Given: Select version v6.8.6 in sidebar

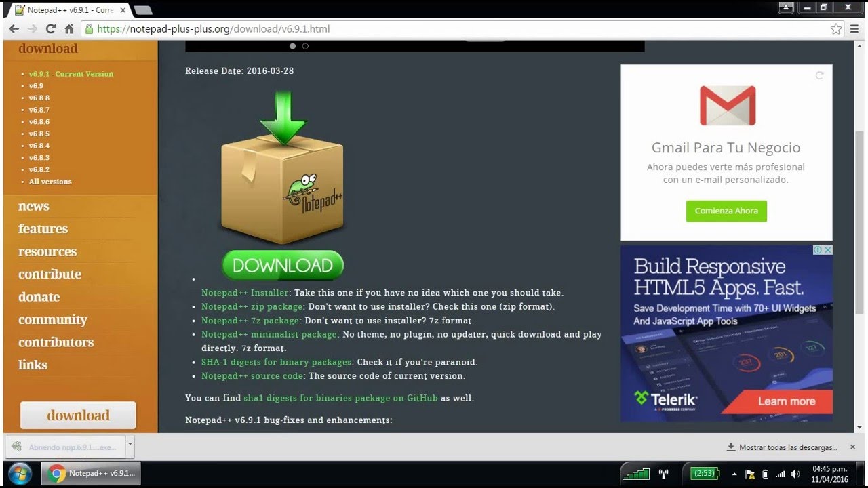Looking at the screenshot, I should (39, 122).
